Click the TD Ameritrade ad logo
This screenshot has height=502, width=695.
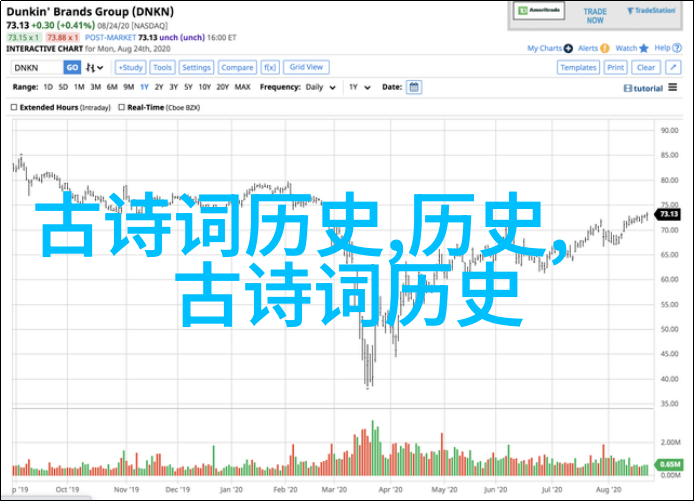coord(539,11)
